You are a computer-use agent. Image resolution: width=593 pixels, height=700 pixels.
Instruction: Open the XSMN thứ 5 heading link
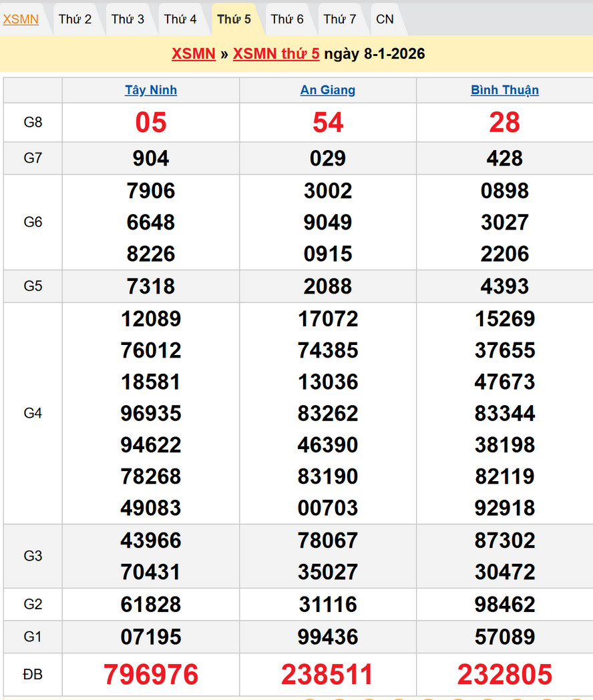click(276, 54)
